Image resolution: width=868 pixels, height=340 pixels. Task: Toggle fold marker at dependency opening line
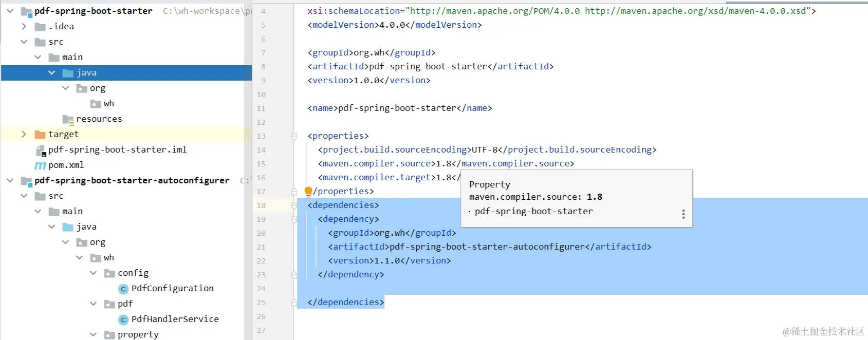point(294,219)
